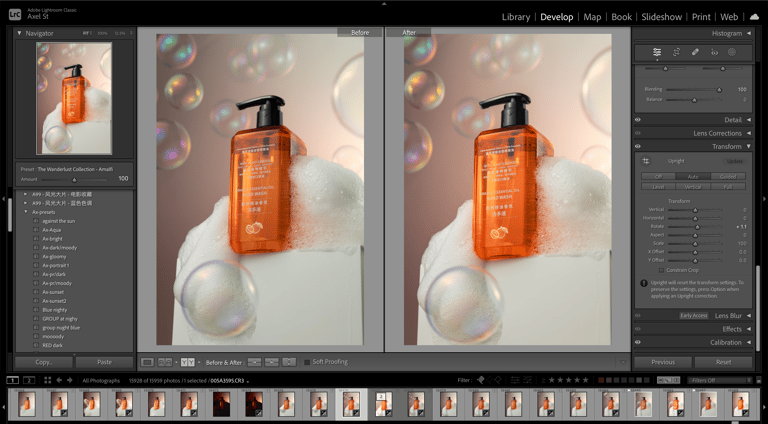Select the Red Eye correction tool
This screenshot has width=768, height=424.
[x=714, y=52]
